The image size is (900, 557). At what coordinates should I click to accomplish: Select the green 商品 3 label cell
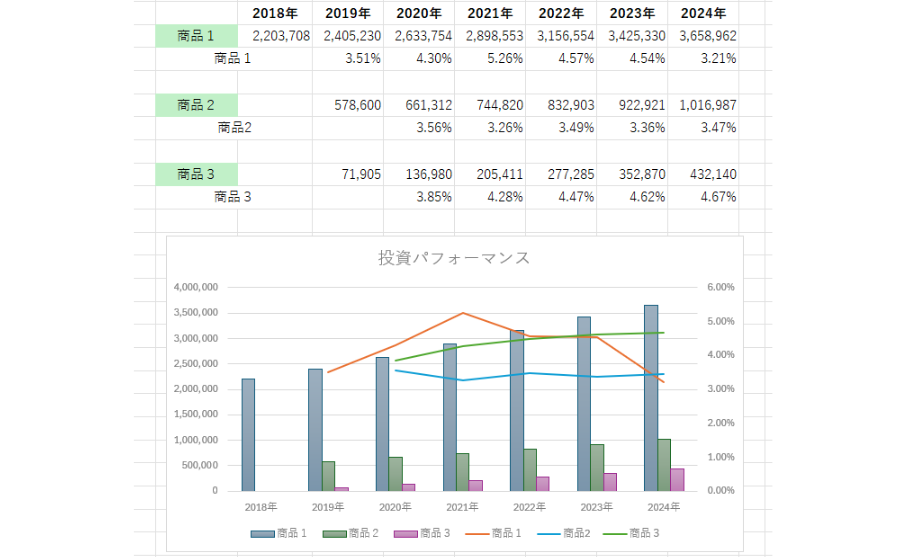pos(196,174)
